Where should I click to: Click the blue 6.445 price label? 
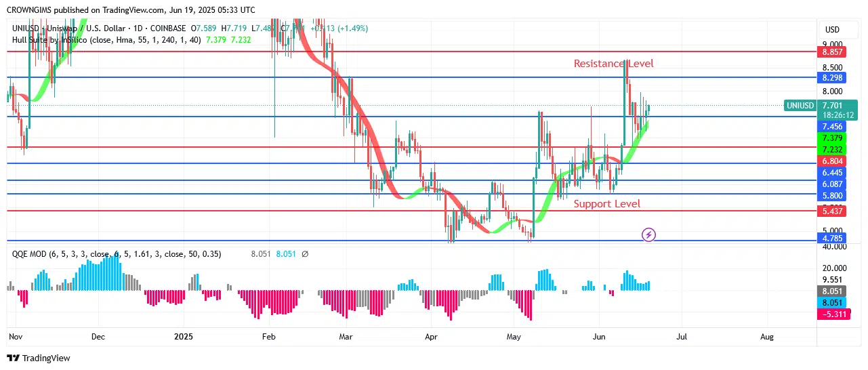point(832,173)
